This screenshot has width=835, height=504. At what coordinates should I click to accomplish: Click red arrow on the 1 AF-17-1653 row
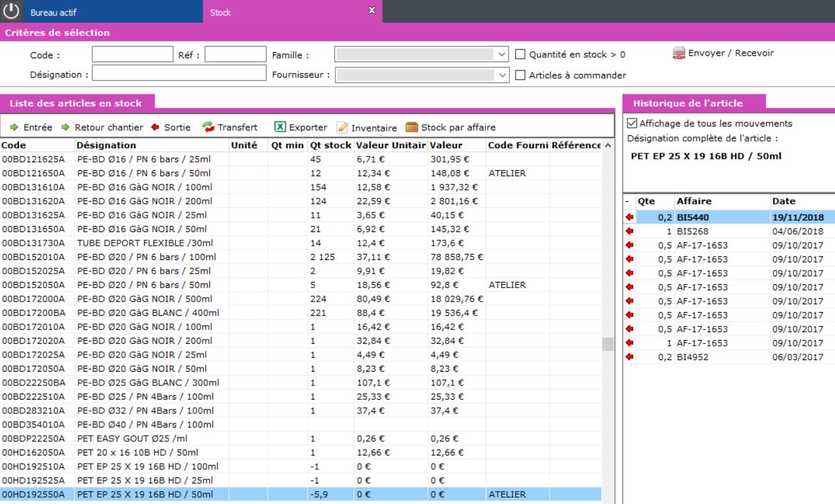point(630,343)
